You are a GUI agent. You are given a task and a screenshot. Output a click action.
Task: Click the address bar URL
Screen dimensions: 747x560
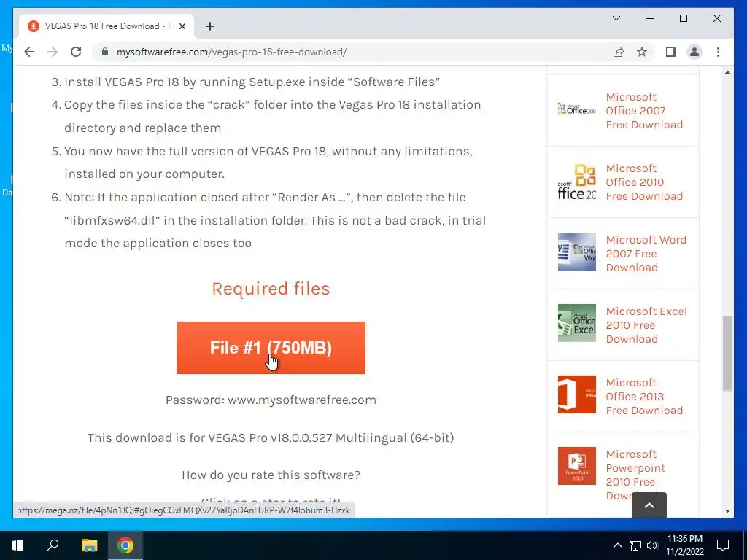pyautogui.click(x=231, y=52)
